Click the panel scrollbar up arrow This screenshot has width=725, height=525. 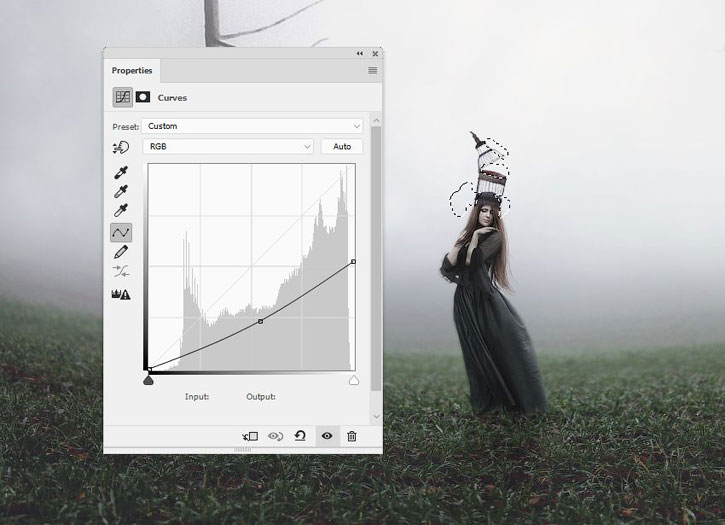pos(376,121)
